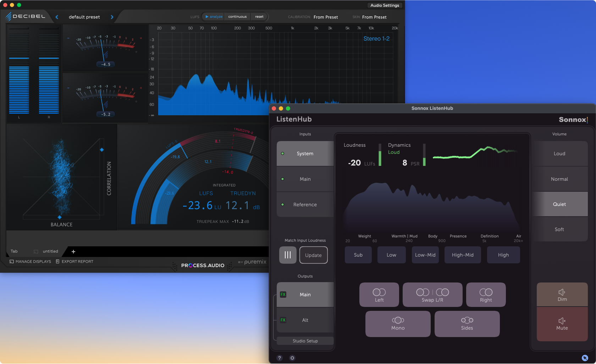The width and height of the screenshot is (596, 364).
Task: Select System input in ListenHub
Action: click(305, 153)
